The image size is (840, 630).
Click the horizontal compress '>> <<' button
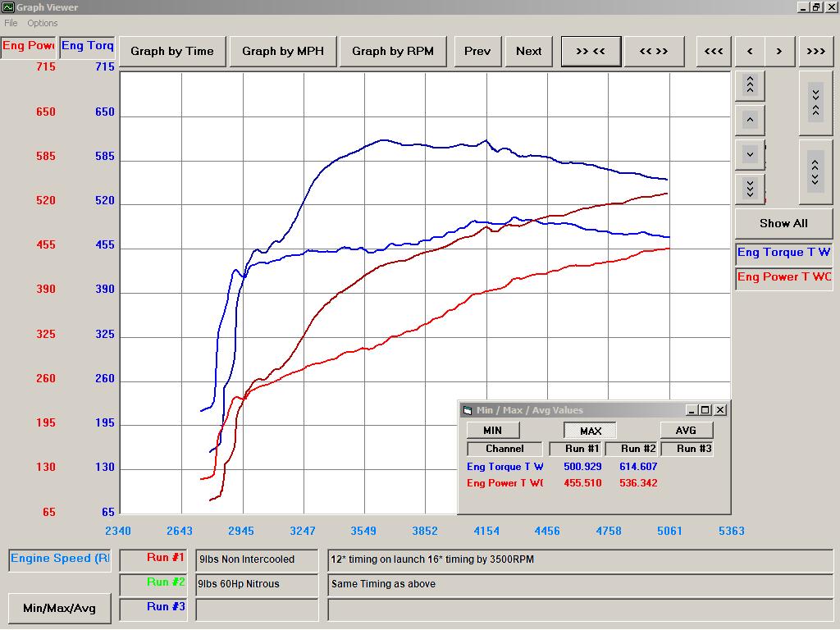click(590, 51)
